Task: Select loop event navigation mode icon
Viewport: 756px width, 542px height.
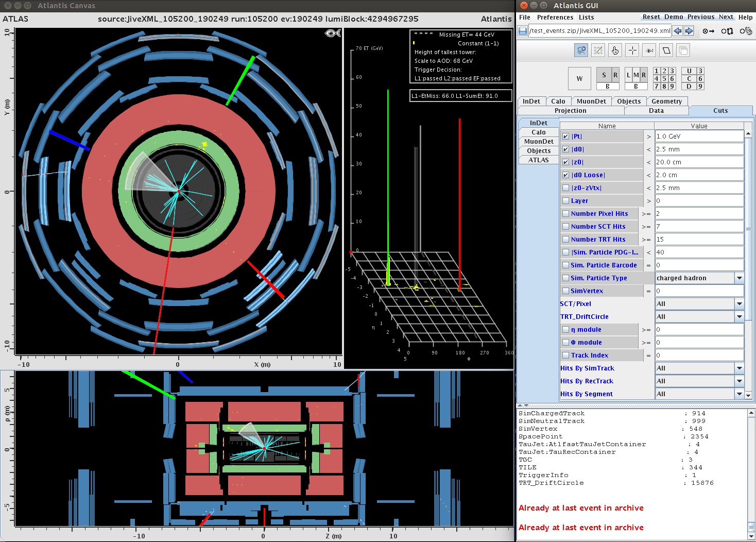Action: coord(727,31)
